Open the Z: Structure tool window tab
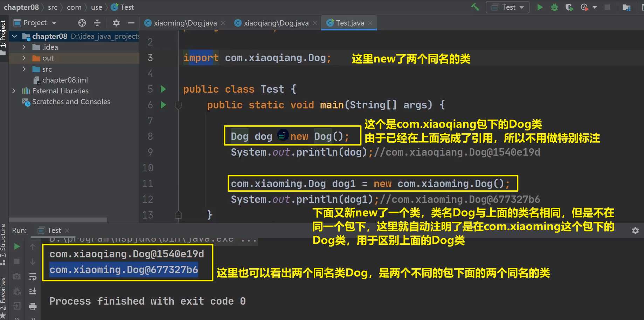Viewport: 644px width, 320px height. click(3, 244)
